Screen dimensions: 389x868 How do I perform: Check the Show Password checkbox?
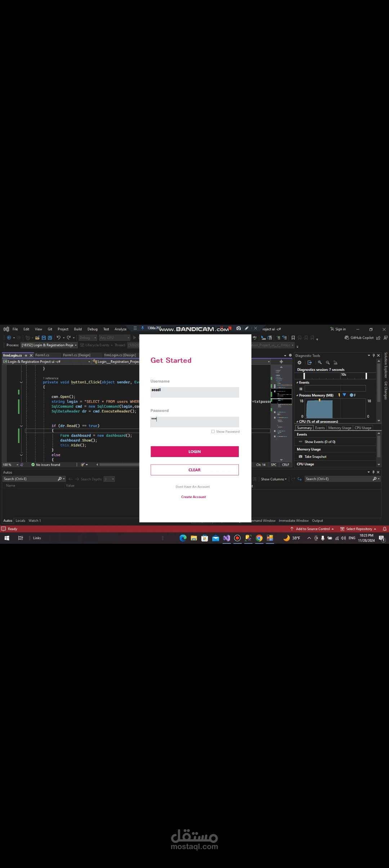(x=213, y=431)
